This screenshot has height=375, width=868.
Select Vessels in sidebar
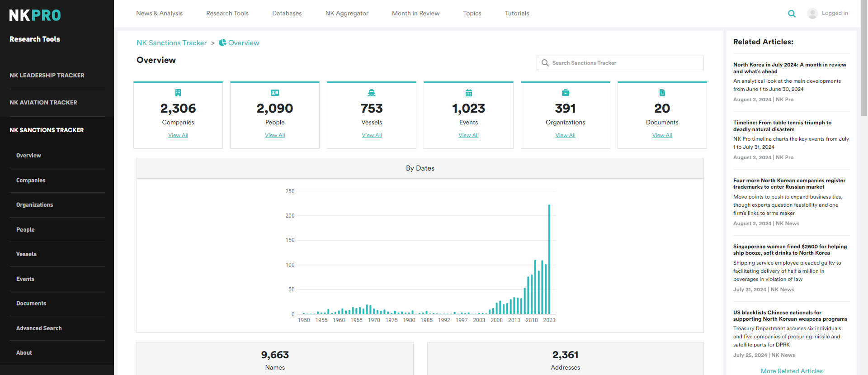pos(26,254)
